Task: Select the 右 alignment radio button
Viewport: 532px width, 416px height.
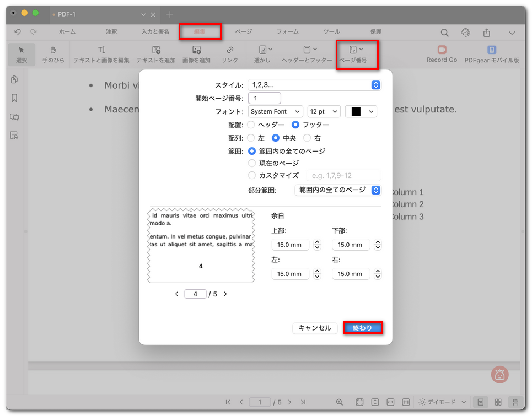Action: 307,138
